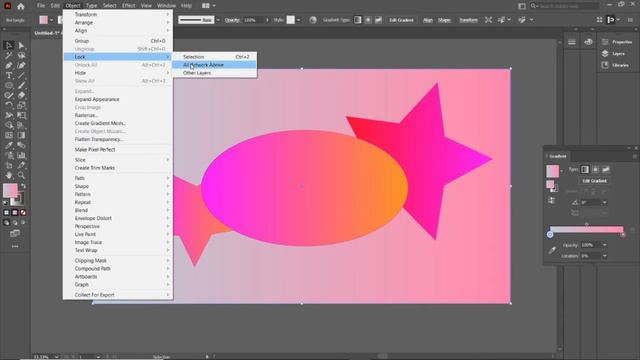The height and width of the screenshot is (360, 640).
Task: Select the Selection tool (black arrow)
Action: (9, 45)
